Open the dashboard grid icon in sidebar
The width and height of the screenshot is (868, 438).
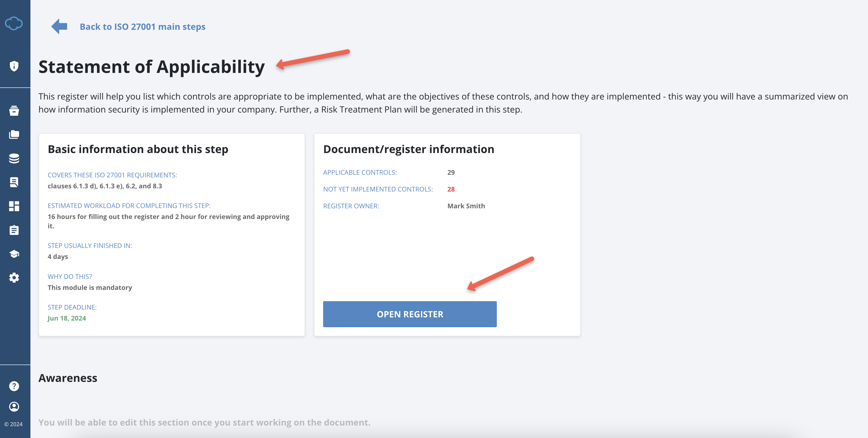click(14, 206)
